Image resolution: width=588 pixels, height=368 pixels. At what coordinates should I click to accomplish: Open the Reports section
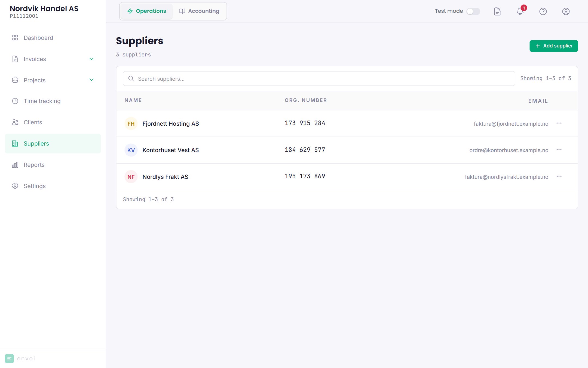[x=53, y=165]
